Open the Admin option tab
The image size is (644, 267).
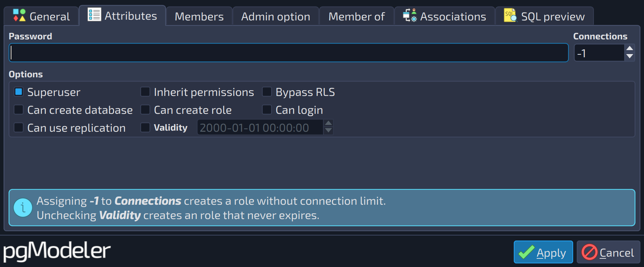[275, 16]
